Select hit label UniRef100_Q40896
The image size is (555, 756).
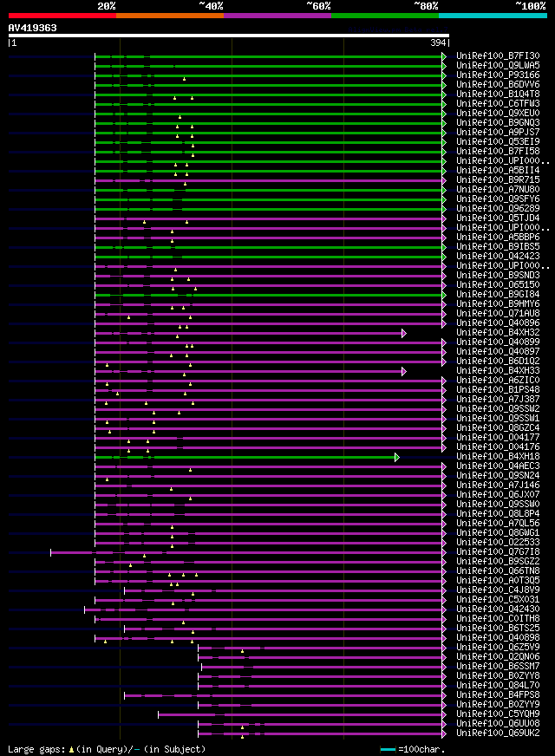tap(498, 323)
